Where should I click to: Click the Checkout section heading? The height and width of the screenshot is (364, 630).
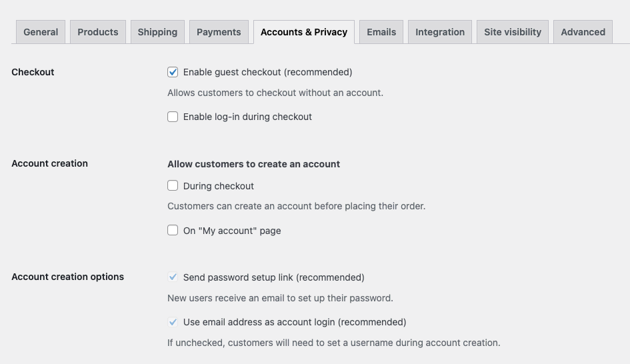pyautogui.click(x=33, y=72)
